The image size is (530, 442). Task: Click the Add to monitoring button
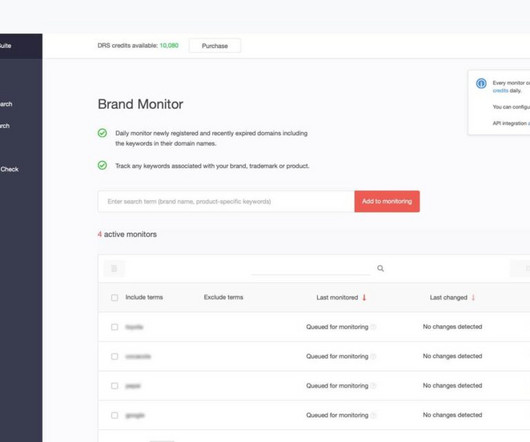click(x=387, y=201)
